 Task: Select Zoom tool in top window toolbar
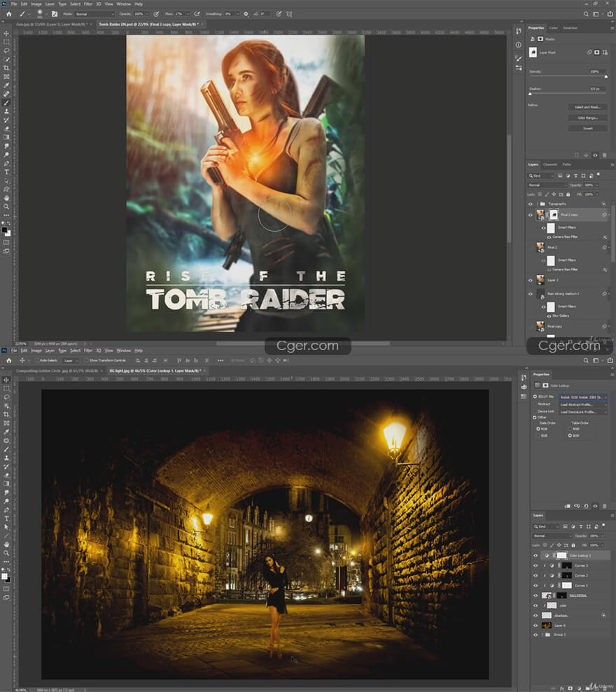pos(6,206)
